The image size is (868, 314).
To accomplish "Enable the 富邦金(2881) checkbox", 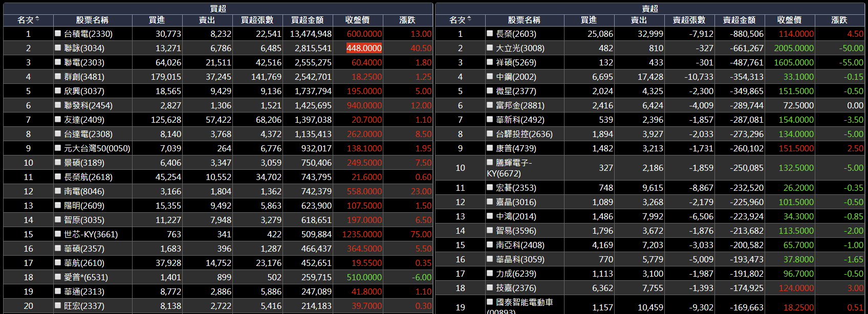I will 490,105.
